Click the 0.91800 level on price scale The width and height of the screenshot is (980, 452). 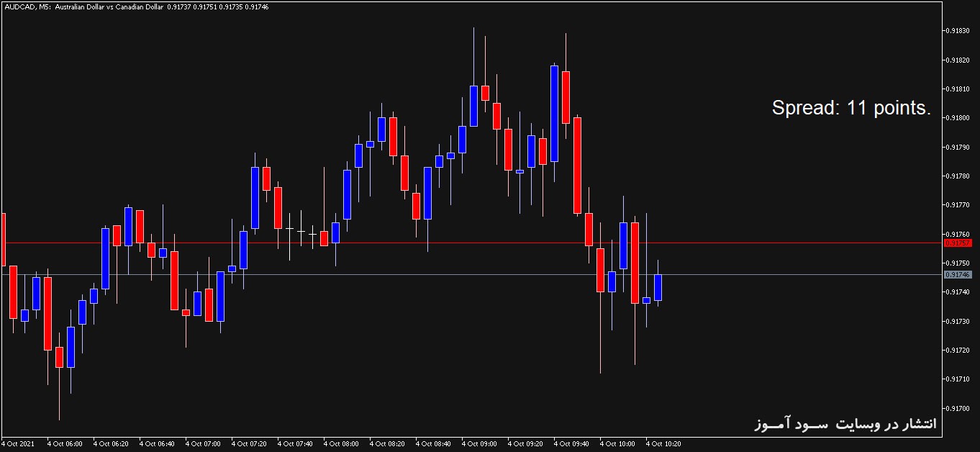(958, 118)
